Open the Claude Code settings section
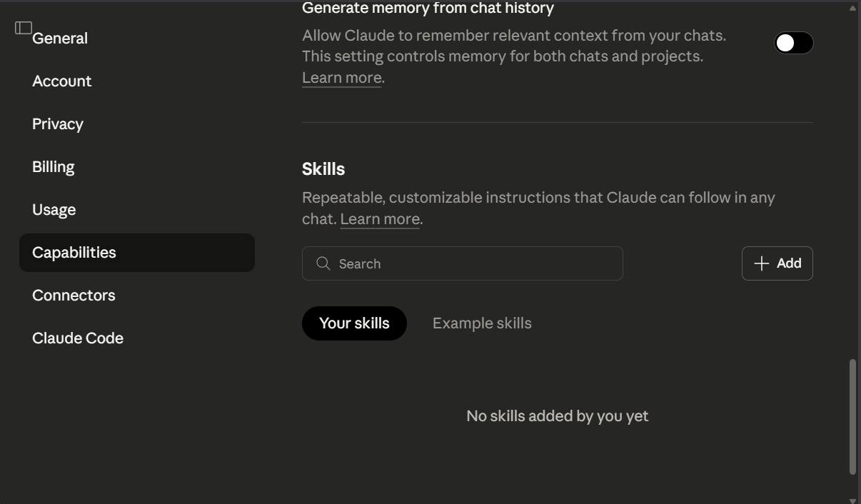 pyautogui.click(x=78, y=338)
